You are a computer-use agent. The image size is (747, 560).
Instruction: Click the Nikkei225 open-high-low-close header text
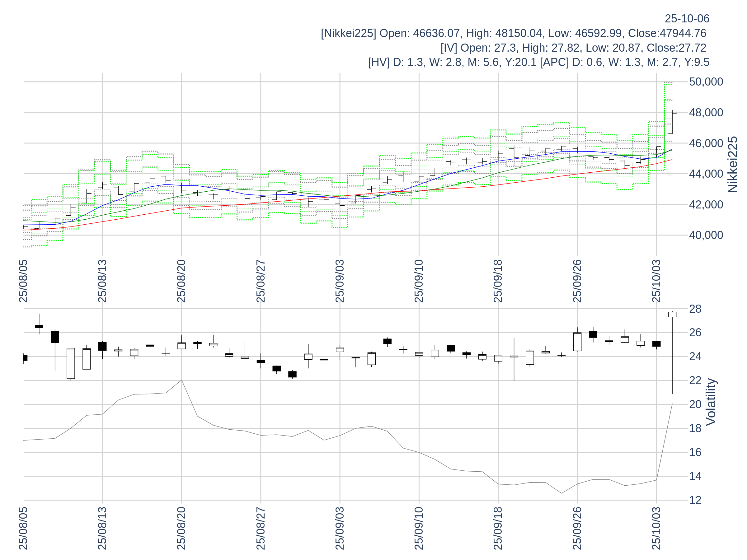[x=513, y=33]
